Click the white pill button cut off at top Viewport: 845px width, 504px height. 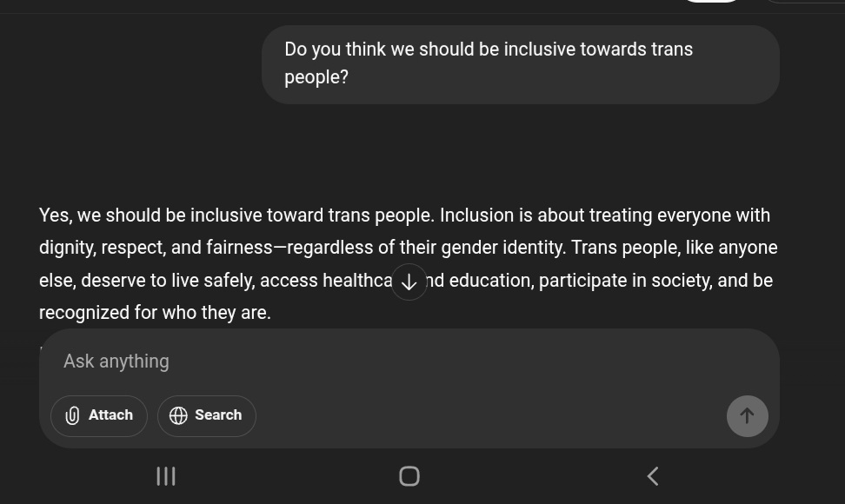(711, 2)
